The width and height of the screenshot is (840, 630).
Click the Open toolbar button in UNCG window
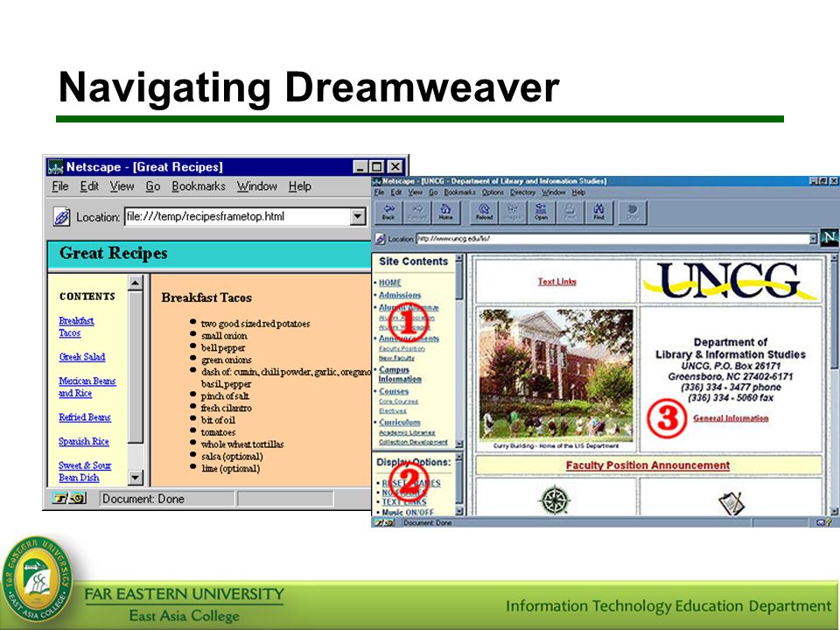(541, 212)
